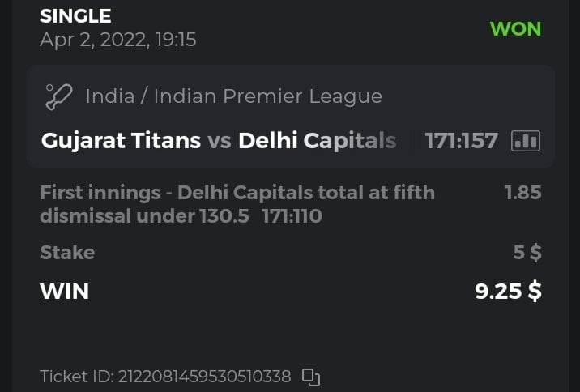The height and width of the screenshot is (392, 580).
Task: Select the Delhi Capitals team name
Action: coord(317,141)
